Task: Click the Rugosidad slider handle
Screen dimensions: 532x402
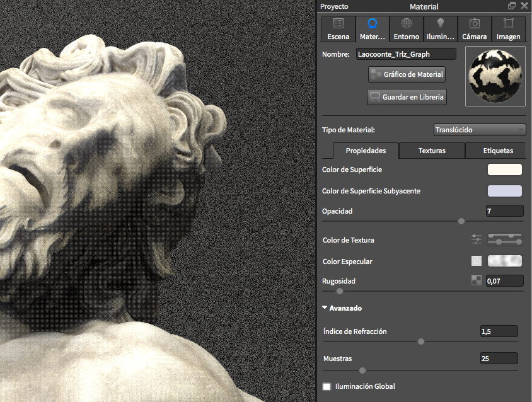Action: (340, 291)
